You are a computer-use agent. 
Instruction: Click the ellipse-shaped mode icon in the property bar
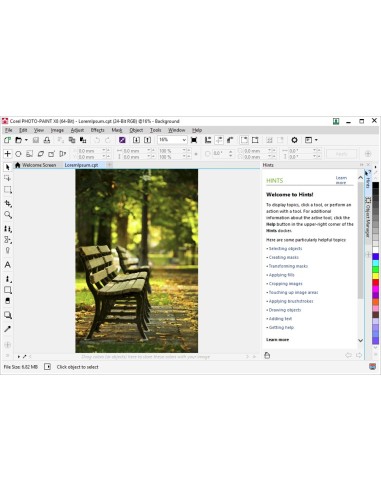pos(18,154)
